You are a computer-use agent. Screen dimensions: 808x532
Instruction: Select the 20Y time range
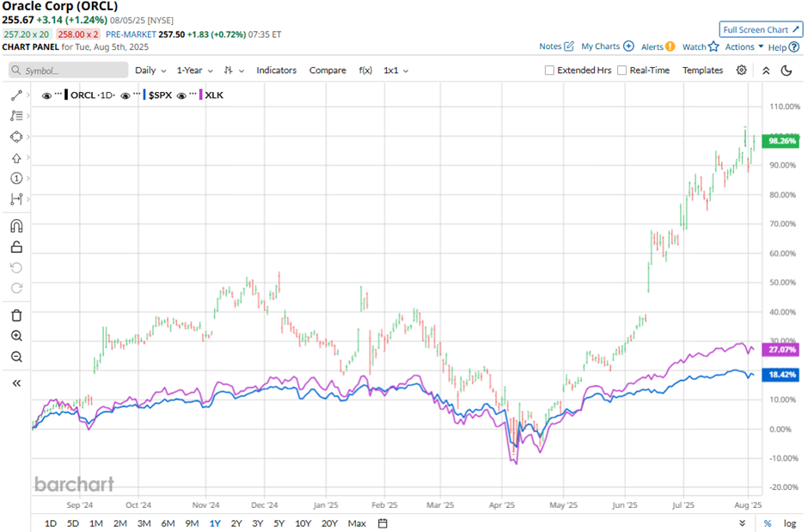coord(329,523)
